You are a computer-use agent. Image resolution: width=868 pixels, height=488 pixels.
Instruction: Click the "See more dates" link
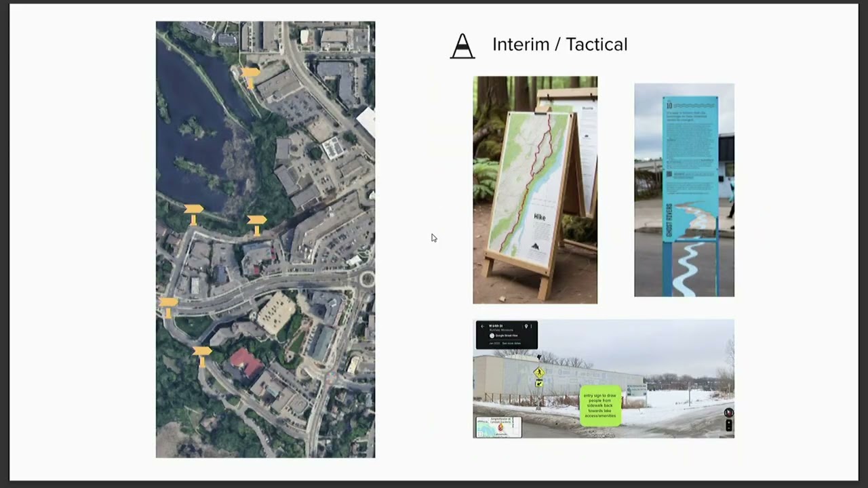coord(511,344)
